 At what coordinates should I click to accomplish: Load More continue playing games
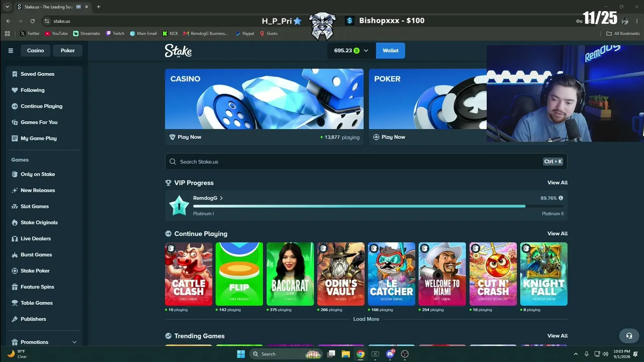click(366, 319)
